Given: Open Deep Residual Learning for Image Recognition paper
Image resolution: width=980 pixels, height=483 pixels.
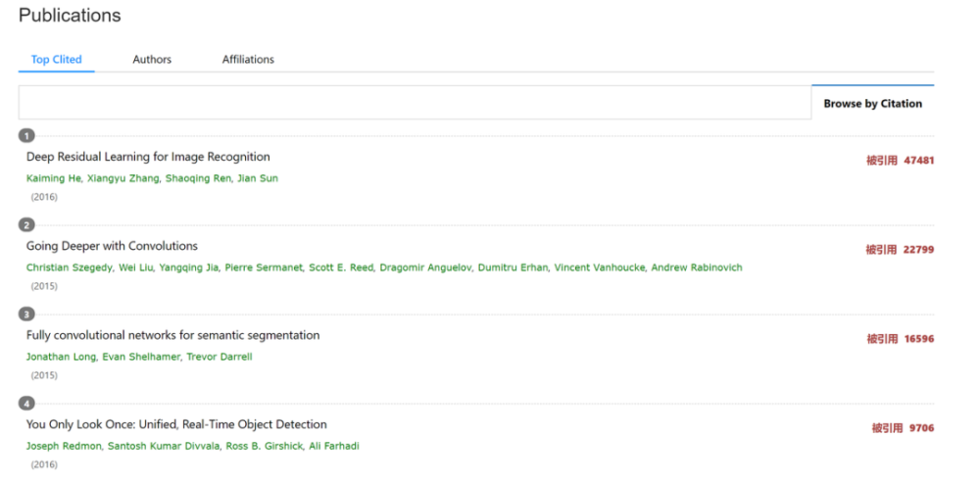Looking at the screenshot, I should click(x=148, y=157).
